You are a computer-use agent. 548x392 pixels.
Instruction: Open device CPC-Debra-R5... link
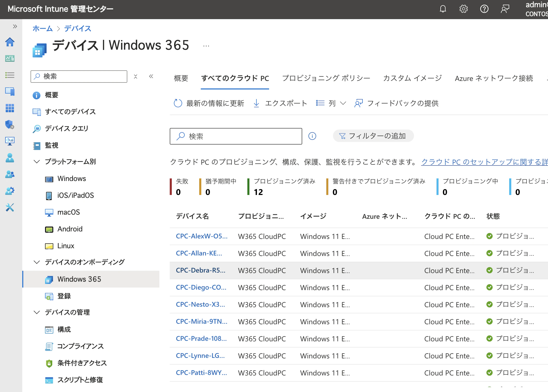pyautogui.click(x=201, y=270)
